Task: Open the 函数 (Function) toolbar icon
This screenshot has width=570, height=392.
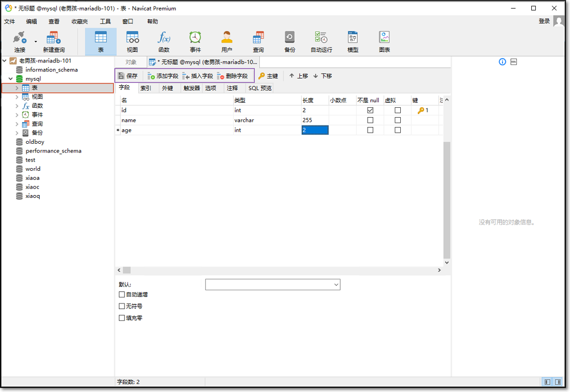Action: click(164, 41)
